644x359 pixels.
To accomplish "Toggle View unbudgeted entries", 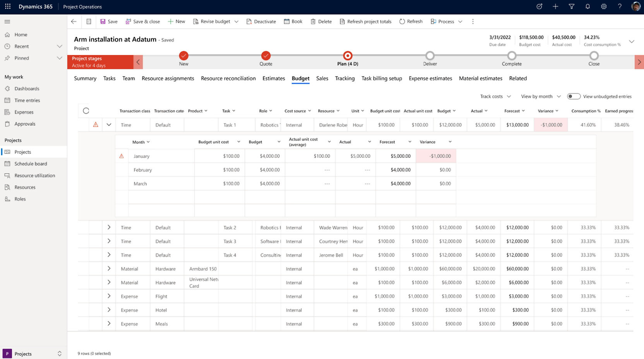I will 574,96.
